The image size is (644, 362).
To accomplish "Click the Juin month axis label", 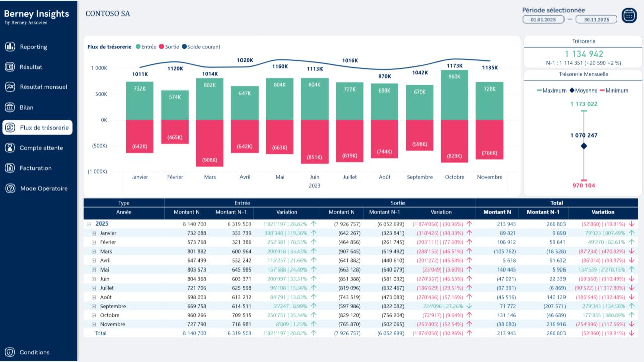I will tap(315, 177).
